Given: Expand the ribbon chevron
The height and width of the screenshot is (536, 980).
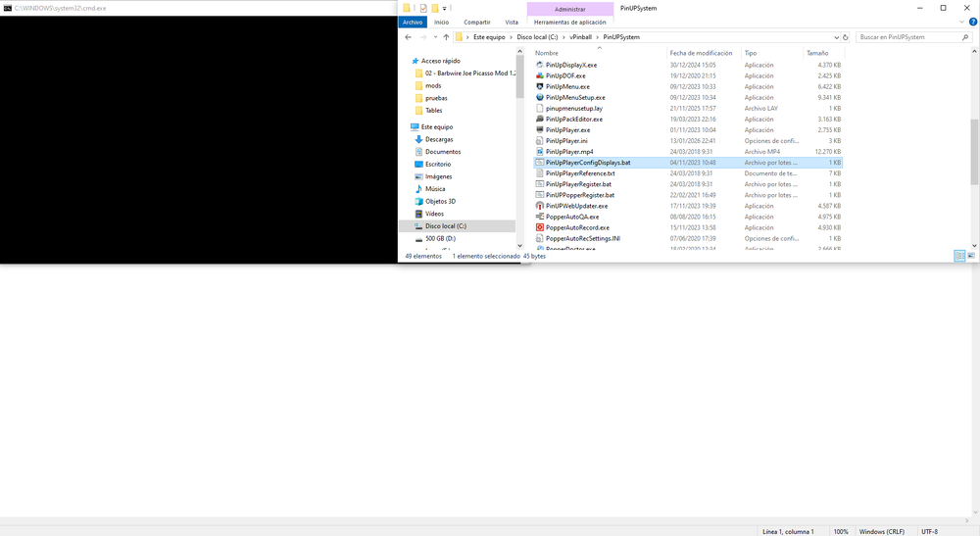Looking at the screenshot, I should click(962, 22).
